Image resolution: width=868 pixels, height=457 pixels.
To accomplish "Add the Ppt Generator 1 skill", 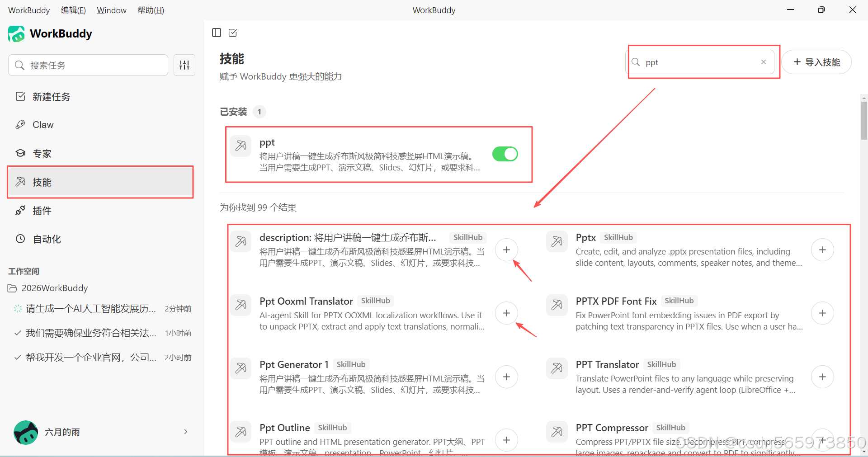I will [506, 377].
